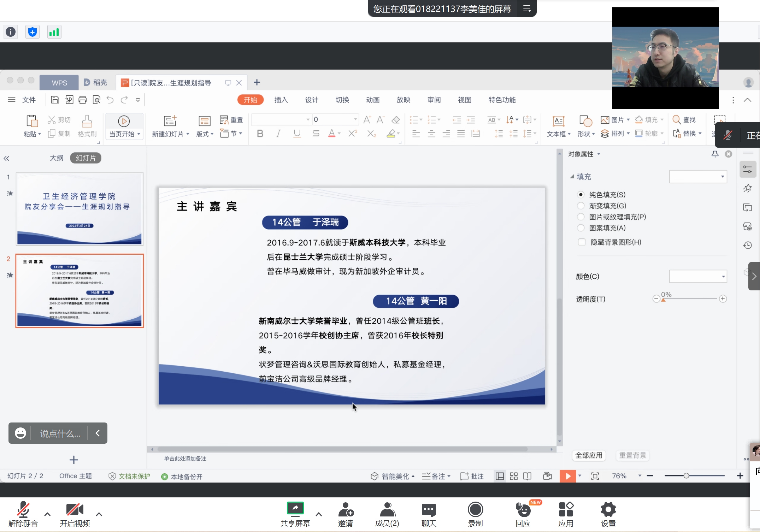This screenshot has height=532, width=760.
Task: Click the Underline text icon
Action: (297, 134)
